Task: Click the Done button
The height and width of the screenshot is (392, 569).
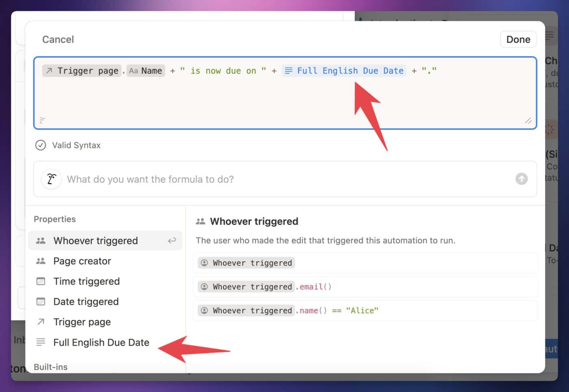Action: tap(518, 39)
